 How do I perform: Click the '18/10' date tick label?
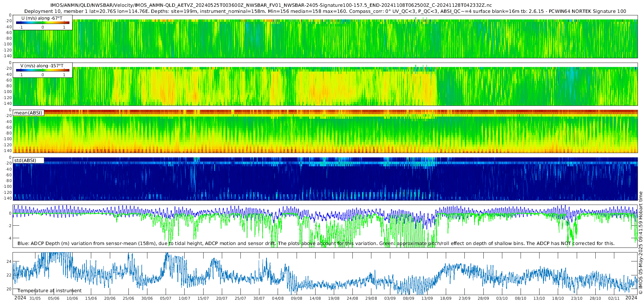pyautogui.click(x=558, y=298)
